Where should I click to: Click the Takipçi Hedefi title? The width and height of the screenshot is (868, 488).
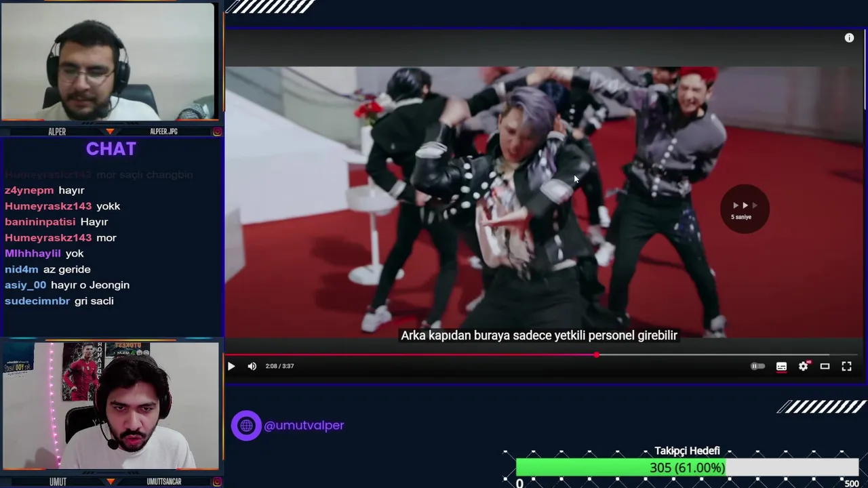click(x=687, y=451)
